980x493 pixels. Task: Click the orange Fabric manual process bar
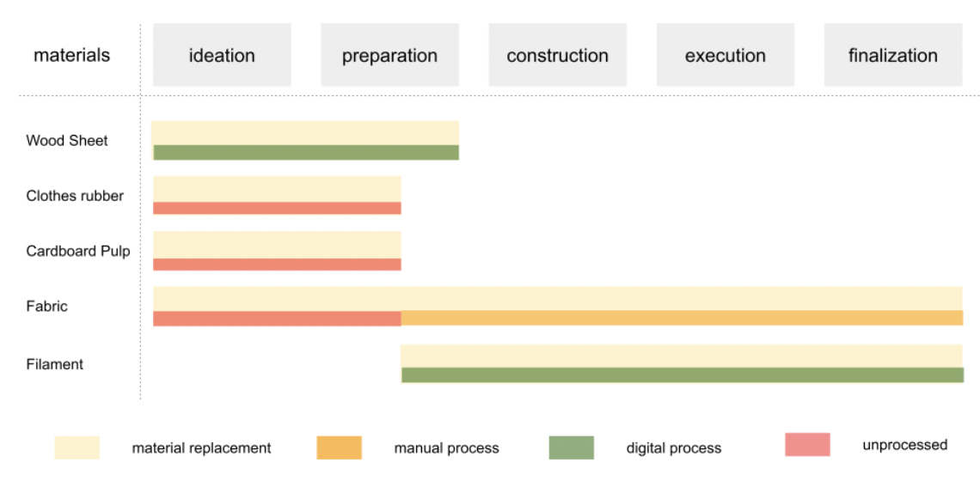point(681,318)
